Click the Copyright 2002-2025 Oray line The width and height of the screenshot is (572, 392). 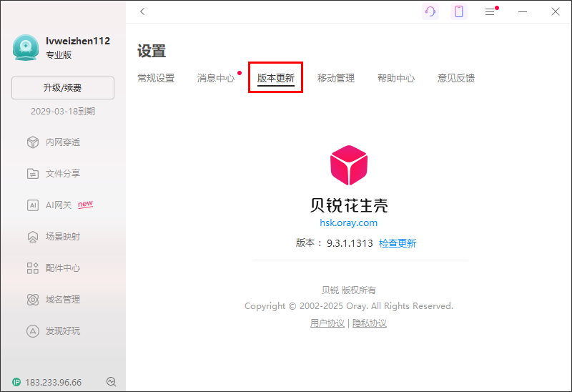click(x=349, y=306)
